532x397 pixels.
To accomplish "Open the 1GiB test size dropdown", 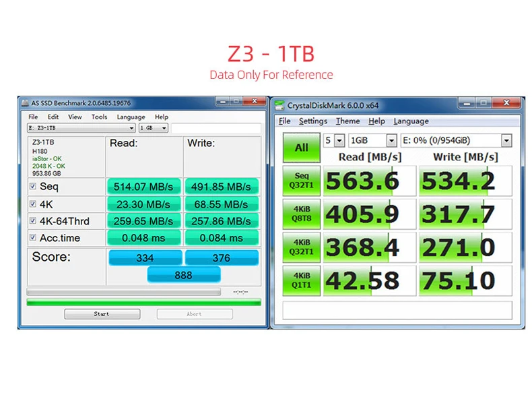I will pyautogui.click(x=372, y=140).
